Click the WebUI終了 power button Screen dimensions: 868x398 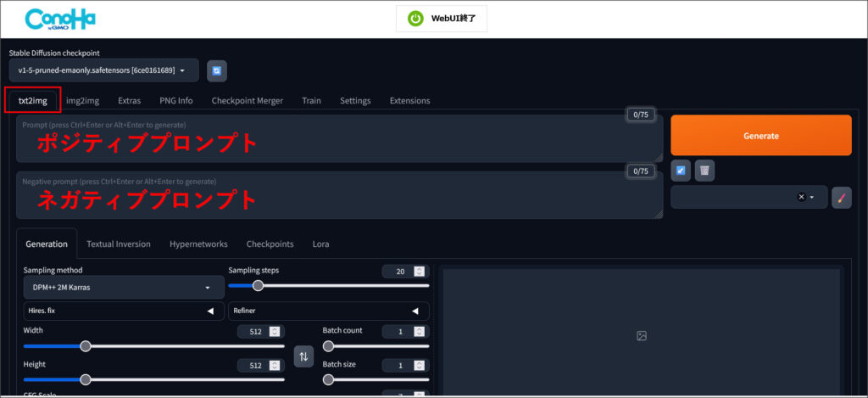coord(441,19)
